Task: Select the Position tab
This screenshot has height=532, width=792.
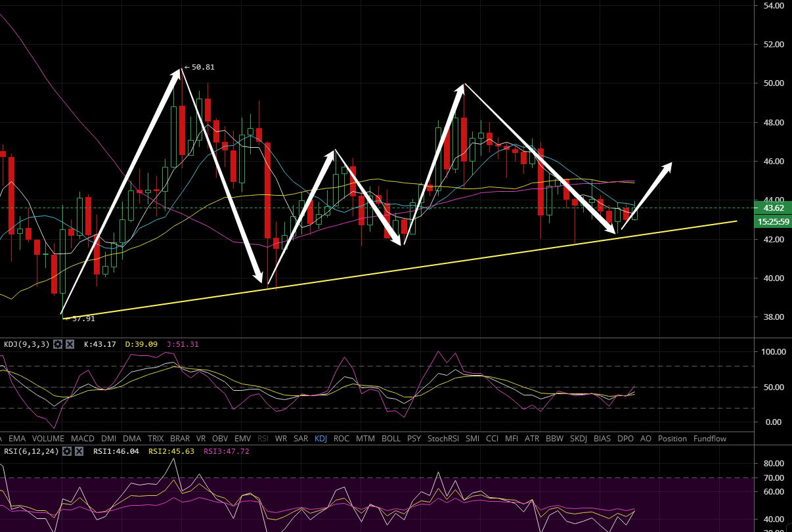Action: pos(672,438)
